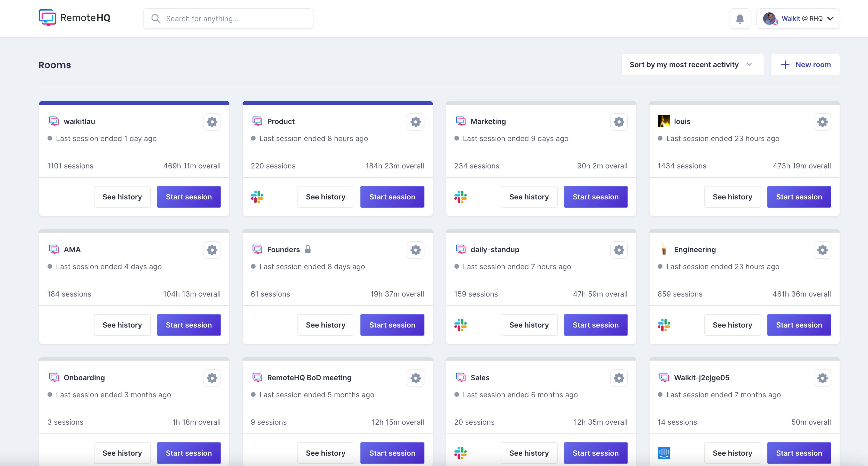Click the lock icon beside Founders
868x466 pixels.
(x=308, y=249)
